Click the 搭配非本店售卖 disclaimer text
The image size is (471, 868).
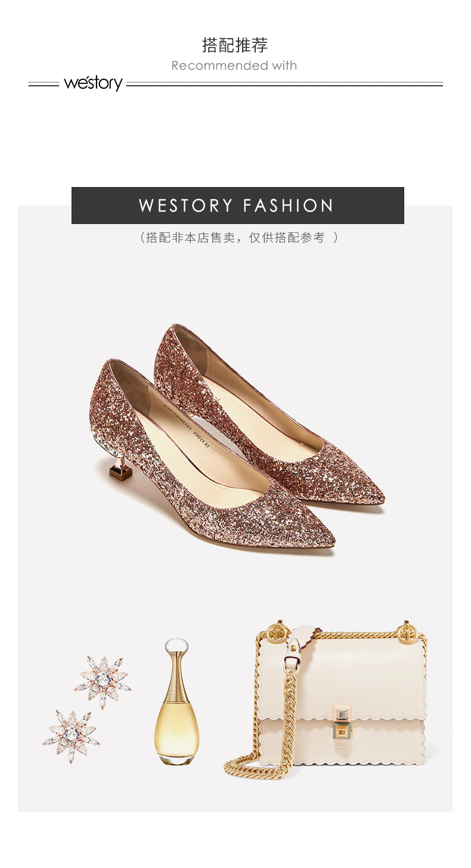pyautogui.click(x=238, y=238)
